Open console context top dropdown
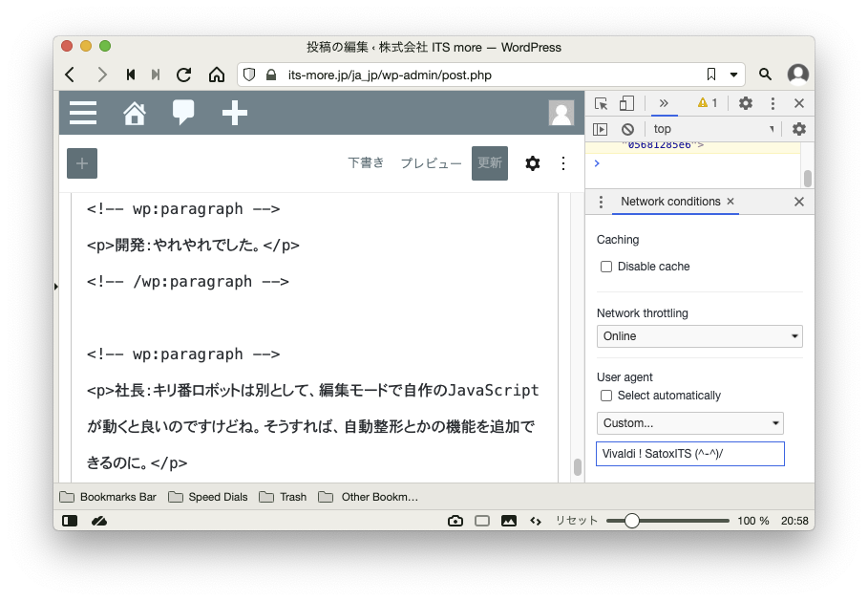The height and width of the screenshot is (601, 868). tap(713, 129)
